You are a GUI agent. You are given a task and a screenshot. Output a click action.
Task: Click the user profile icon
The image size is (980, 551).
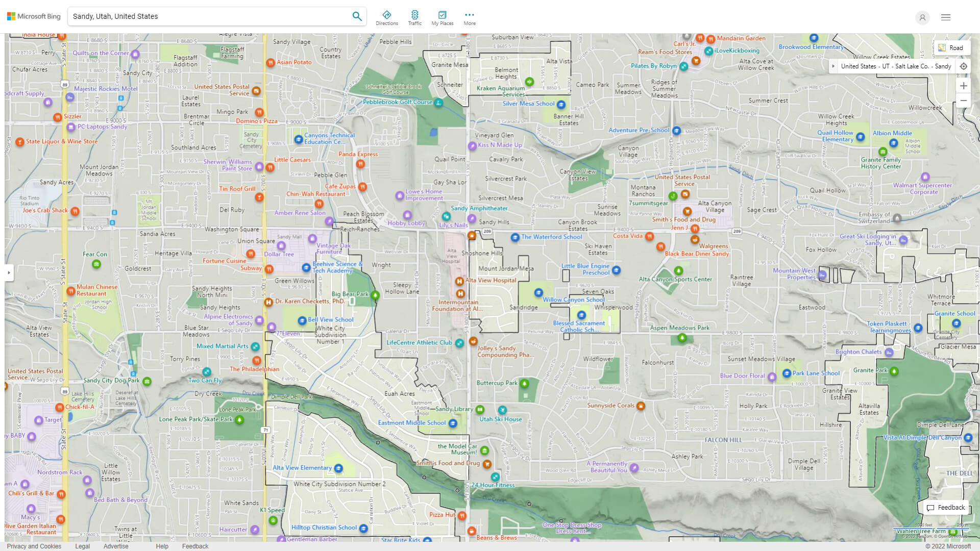tap(922, 17)
